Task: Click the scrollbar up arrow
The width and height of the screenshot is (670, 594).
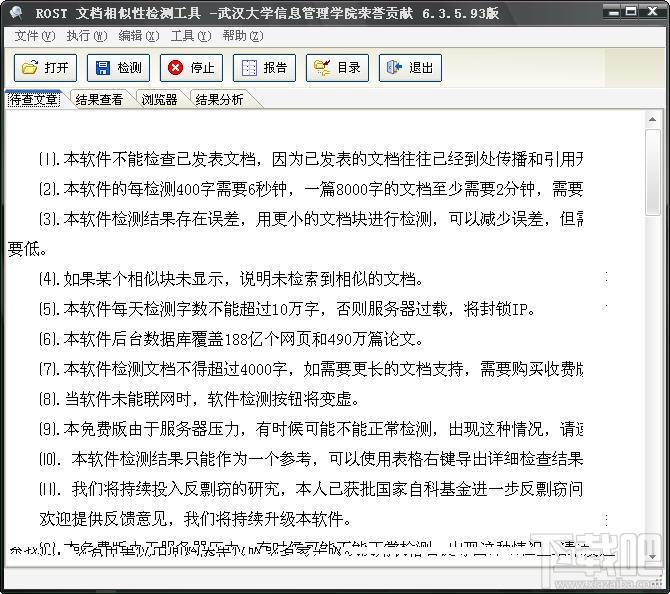Action: tap(652, 120)
